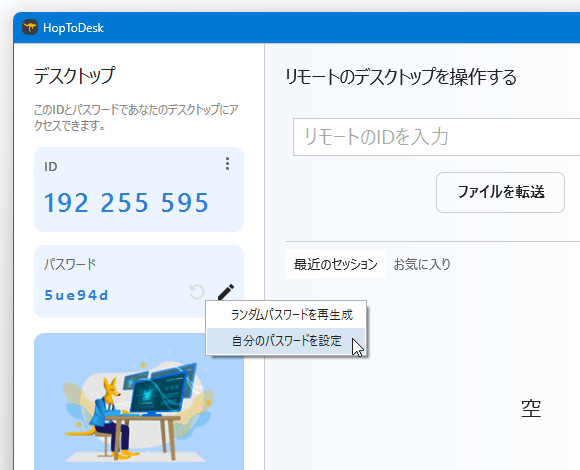Click the このIDとパスワードで description text
Viewport: 580px width, 470px height.
136,117
